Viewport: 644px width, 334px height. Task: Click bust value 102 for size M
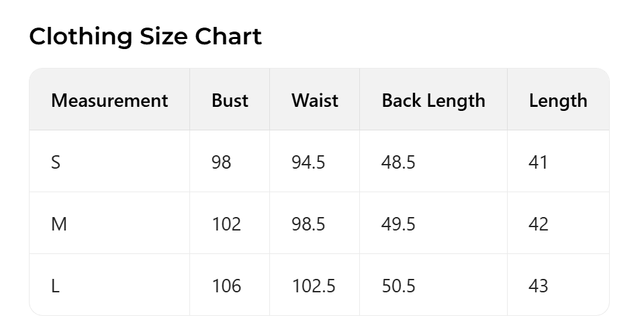click(x=226, y=224)
